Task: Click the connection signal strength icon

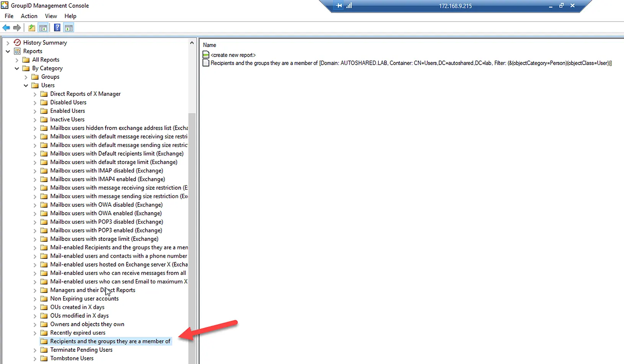Action: pos(349,6)
